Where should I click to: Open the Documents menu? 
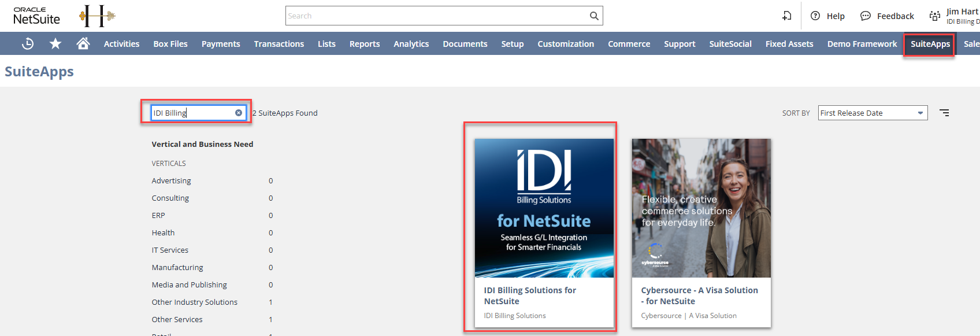465,44
